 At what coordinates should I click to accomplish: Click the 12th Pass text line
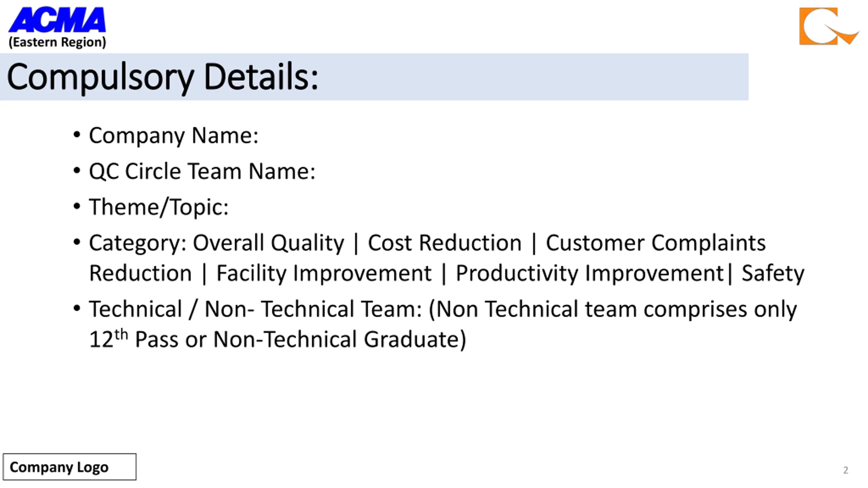pos(278,339)
